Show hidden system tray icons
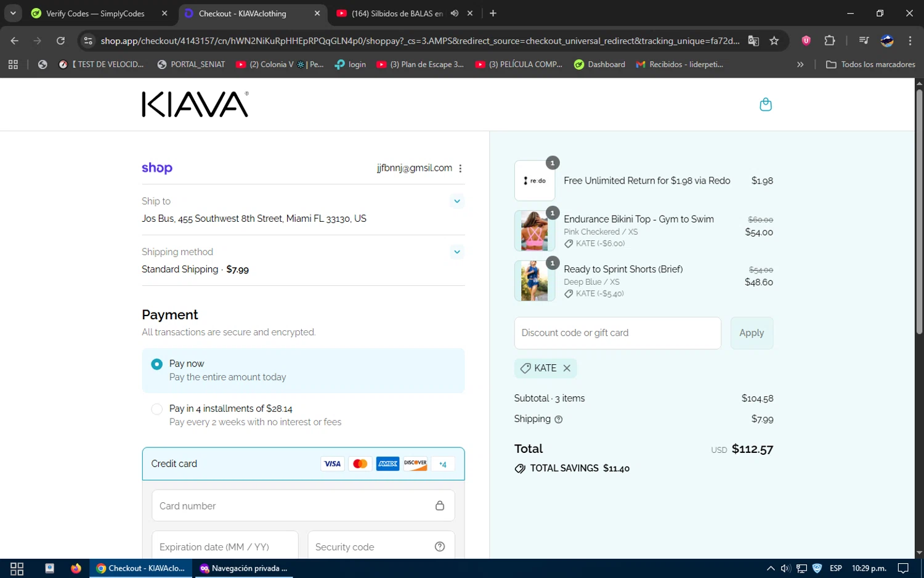Screen dimensions: 924x578 point(771,569)
